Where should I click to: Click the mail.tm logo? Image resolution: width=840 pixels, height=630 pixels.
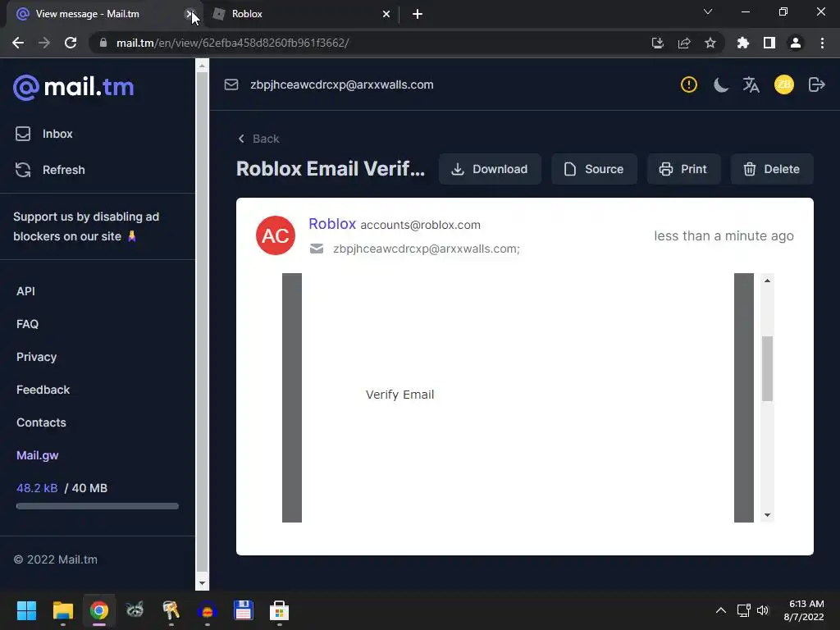pos(73,87)
